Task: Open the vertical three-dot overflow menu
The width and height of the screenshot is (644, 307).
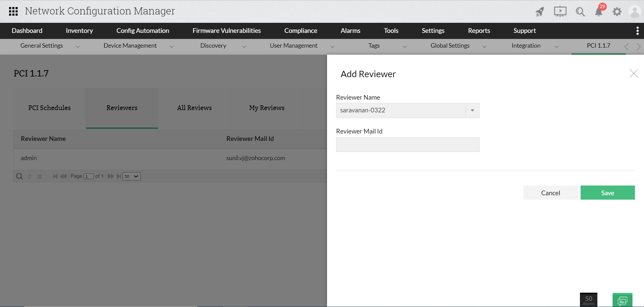Action: 637,31
